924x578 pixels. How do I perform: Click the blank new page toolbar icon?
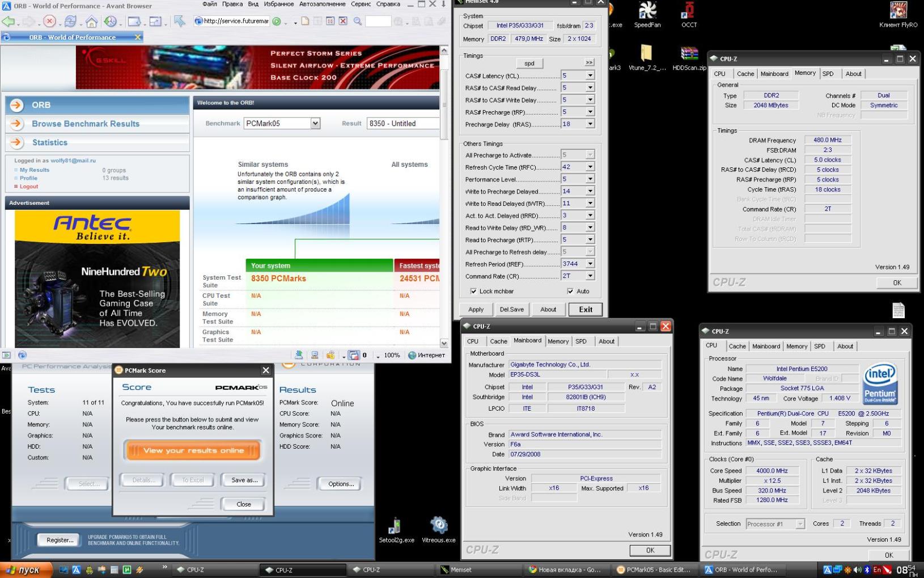tap(305, 22)
